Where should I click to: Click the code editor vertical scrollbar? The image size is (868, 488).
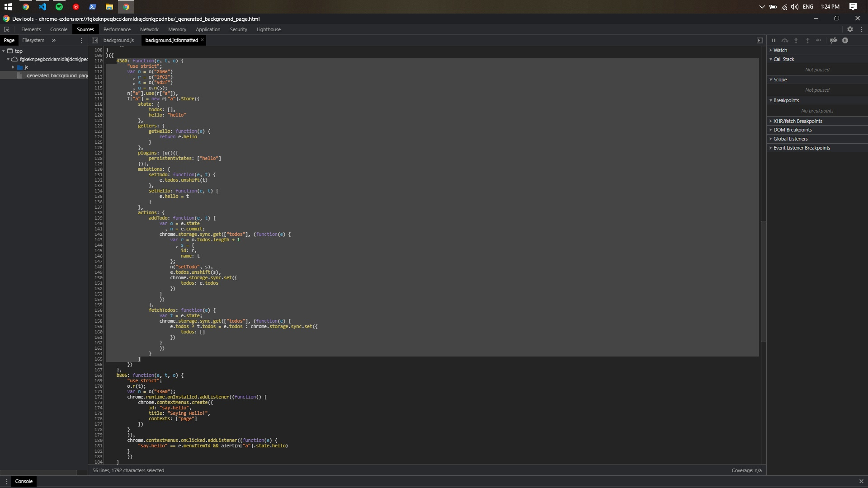tap(764, 281)
